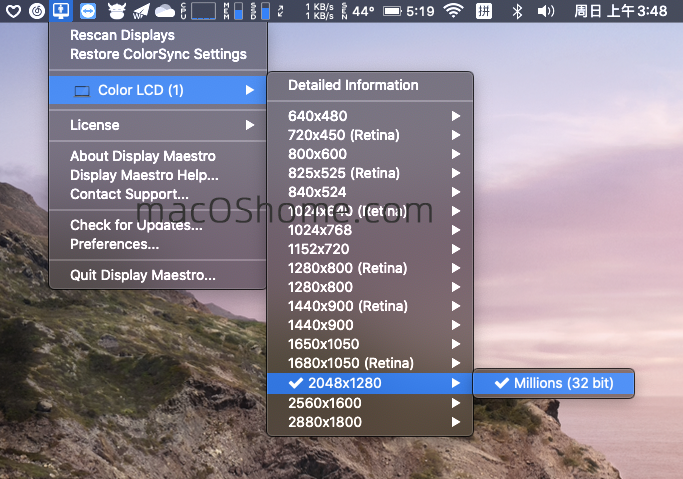Click the volume speaker icon
The height and width of the screenshot is (479, 683).
click(546, 11)
